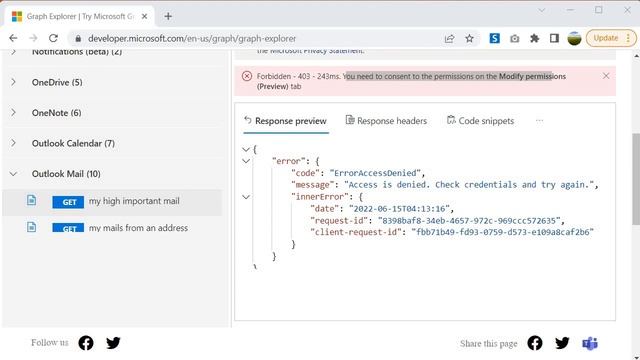Share this page from the address bar

(x=449, y=38)
